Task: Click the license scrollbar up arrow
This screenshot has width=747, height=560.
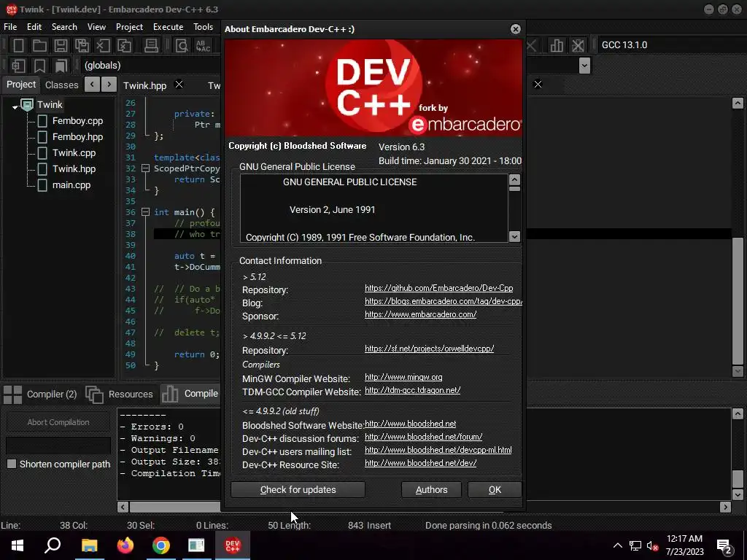Action: (514, 180)
